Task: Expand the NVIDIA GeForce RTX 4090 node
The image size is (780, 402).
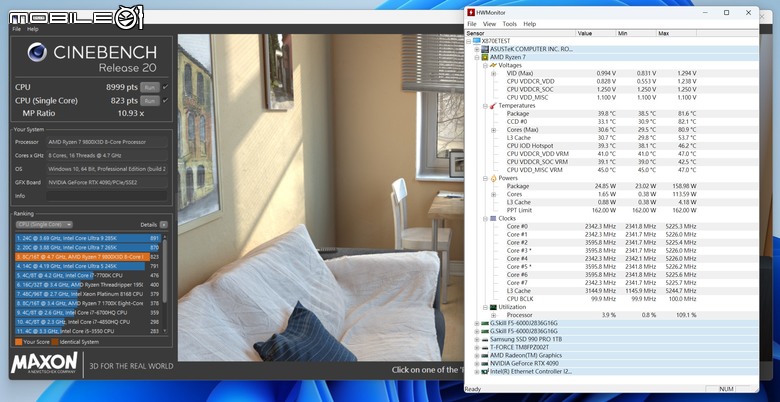Action: click(477, 363)
